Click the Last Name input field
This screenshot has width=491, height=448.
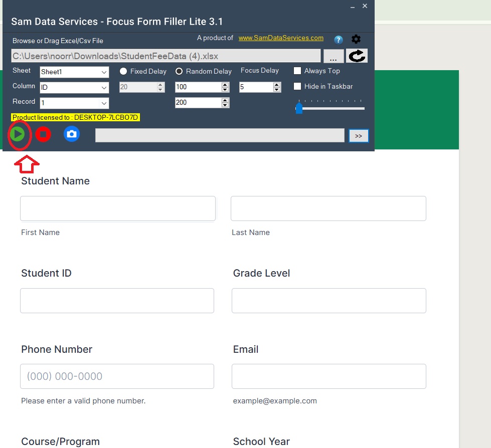point(329,208)
